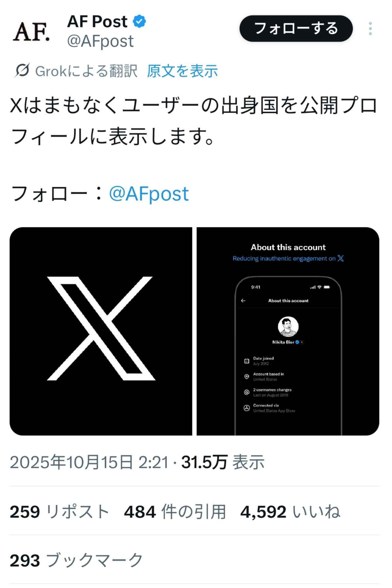Viewport: 392px width, 588px height.
Task: Show original text via 原文を表示
Action: click(x=182, y=71)
